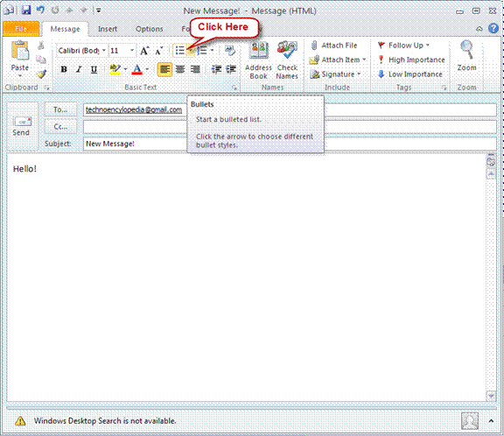Click the Bullets list icon
Screen dimensions: 504x436
179,51
